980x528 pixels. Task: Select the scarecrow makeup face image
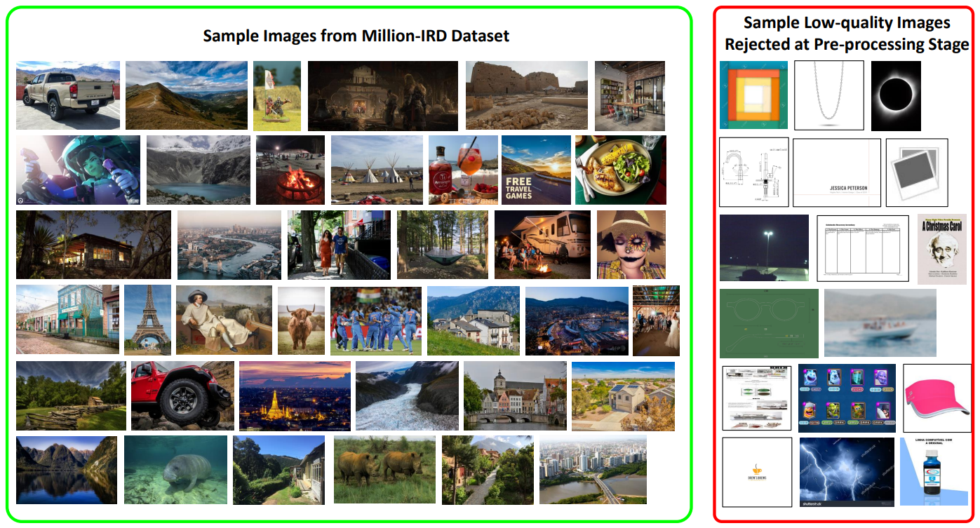tap(631, 245)
